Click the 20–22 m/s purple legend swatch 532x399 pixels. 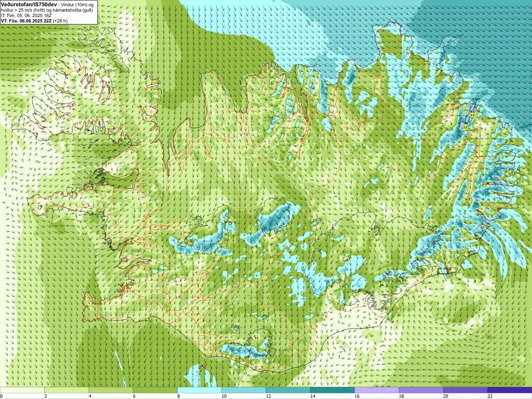click(x=465, y=390)
